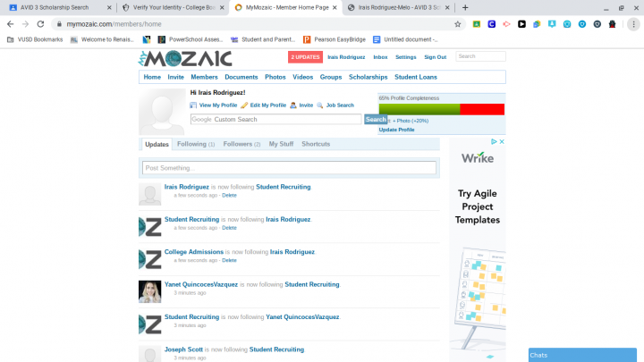Viewport: 644px width, 362px height.
Task: Click Edit My Profile with pencil icon
Action: [264, 105]
